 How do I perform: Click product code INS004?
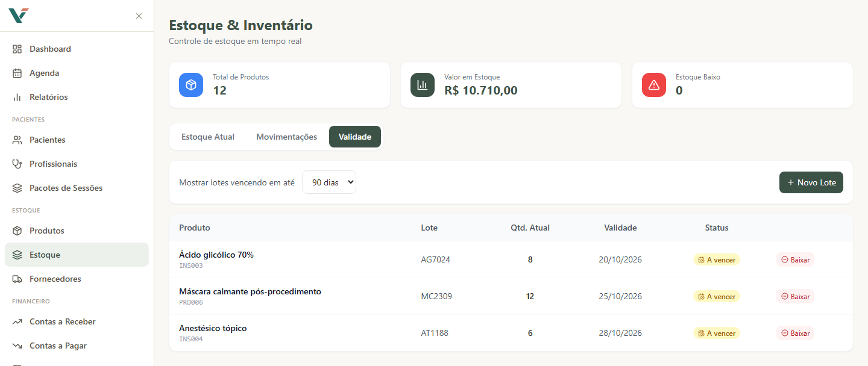click(x=191, y=339)
